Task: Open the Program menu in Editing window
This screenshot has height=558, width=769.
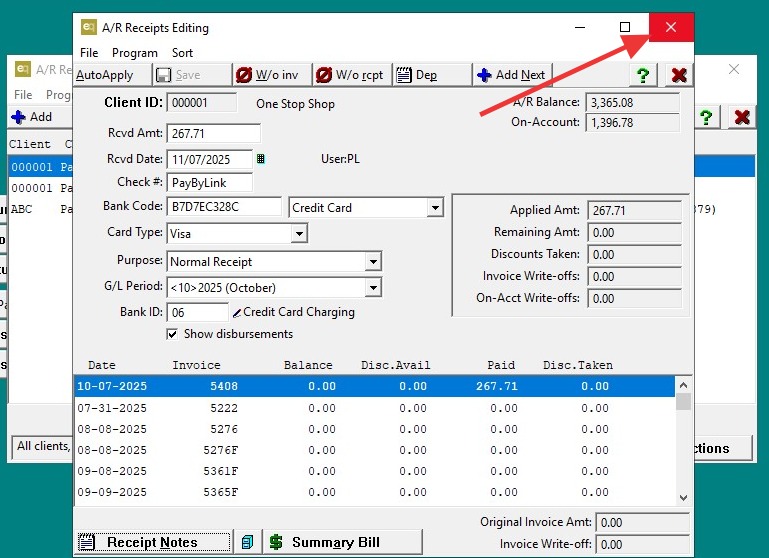Action: 134,52
